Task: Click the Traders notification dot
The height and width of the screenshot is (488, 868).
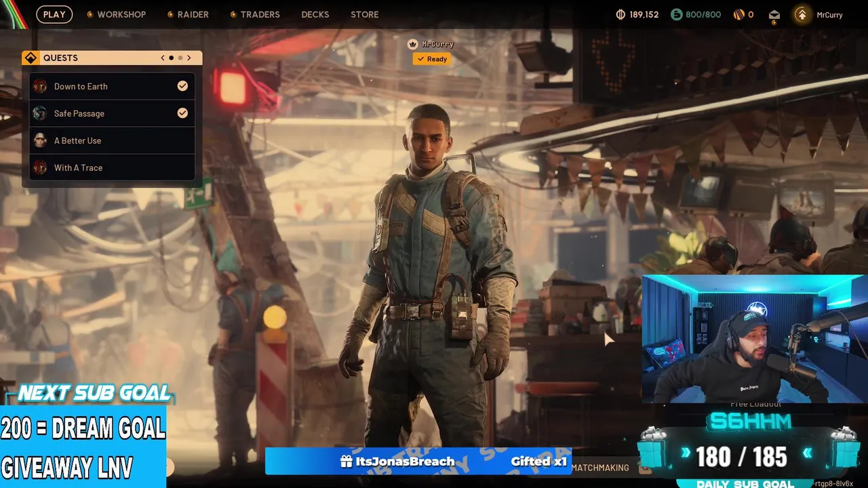Action: 233,14
